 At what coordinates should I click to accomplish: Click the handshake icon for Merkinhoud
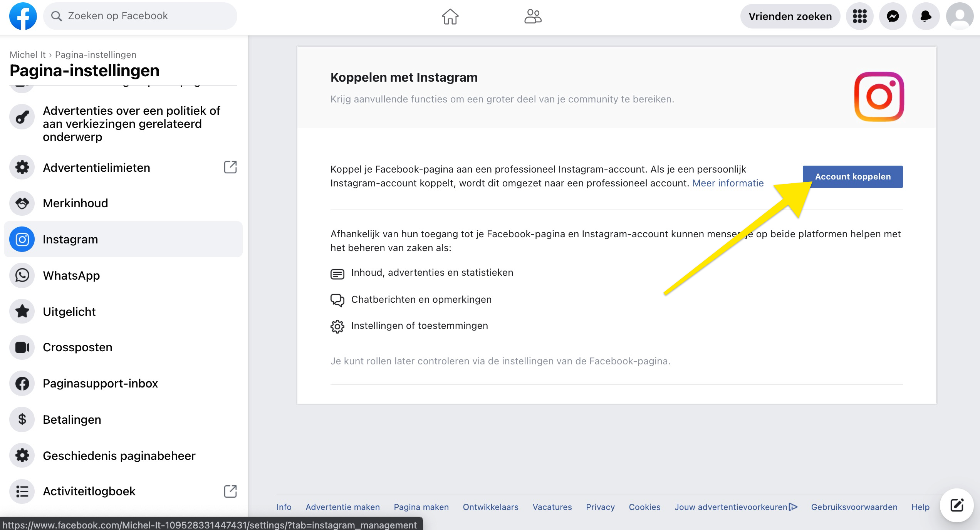point(22,203)
